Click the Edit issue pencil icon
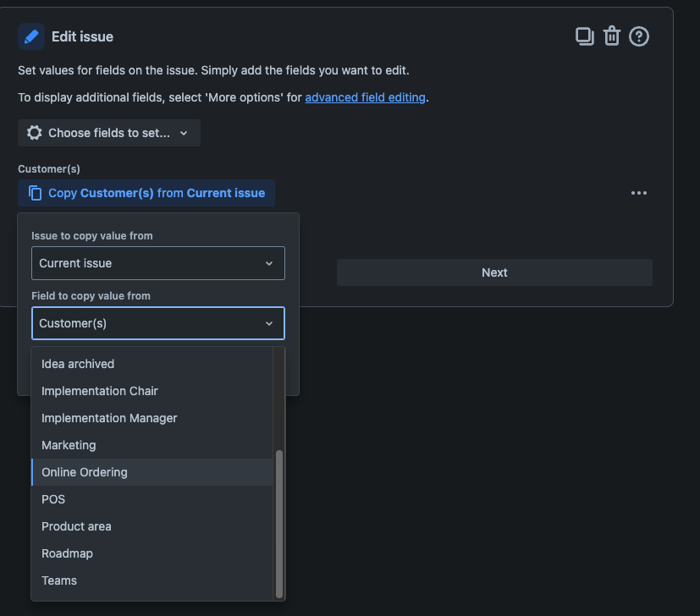The image size is (700, 616). pyautogui.click(x=31, y=36)
